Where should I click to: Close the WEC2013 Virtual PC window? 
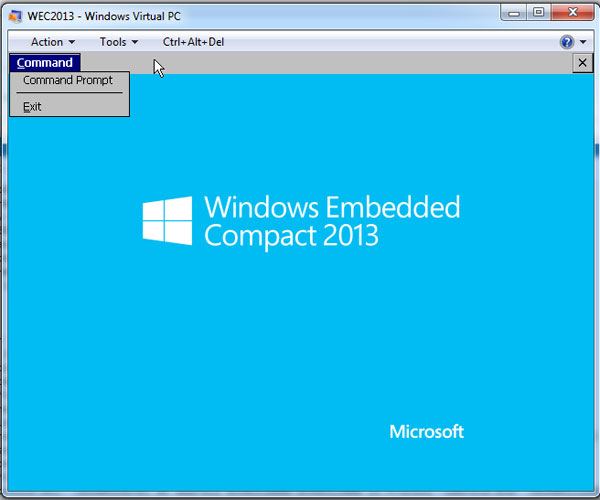[x=572, y=12]
